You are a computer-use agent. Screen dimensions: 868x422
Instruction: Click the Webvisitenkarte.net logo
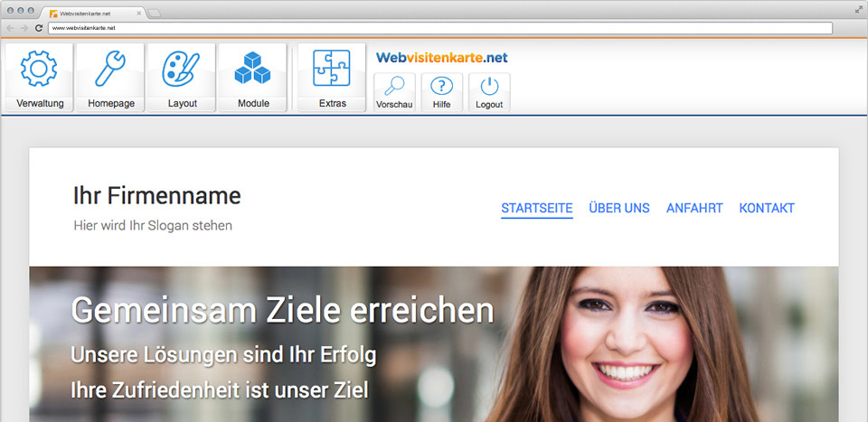point(441,58)
